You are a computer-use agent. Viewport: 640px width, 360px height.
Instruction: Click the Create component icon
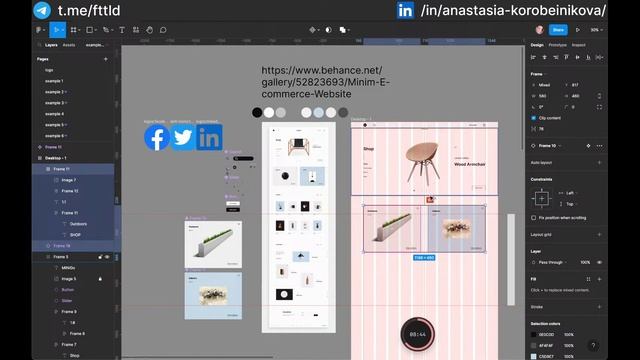(312, 30)
